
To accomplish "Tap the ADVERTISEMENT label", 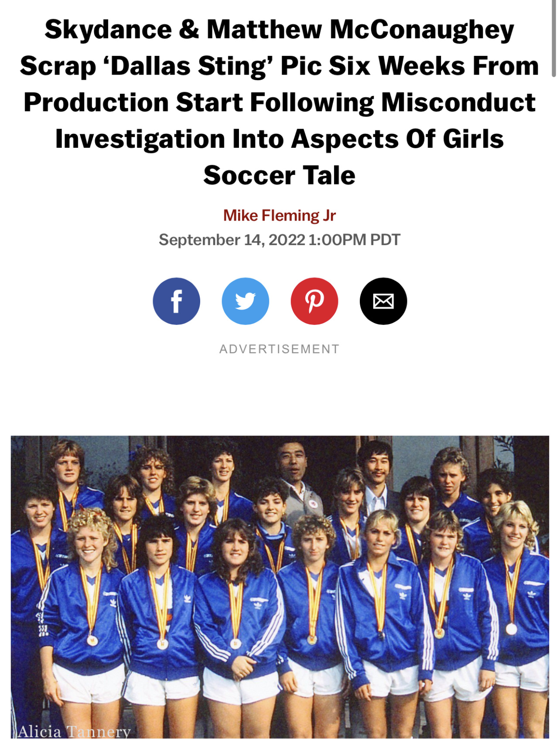I will pyautogui.click(x=279, y=349).
